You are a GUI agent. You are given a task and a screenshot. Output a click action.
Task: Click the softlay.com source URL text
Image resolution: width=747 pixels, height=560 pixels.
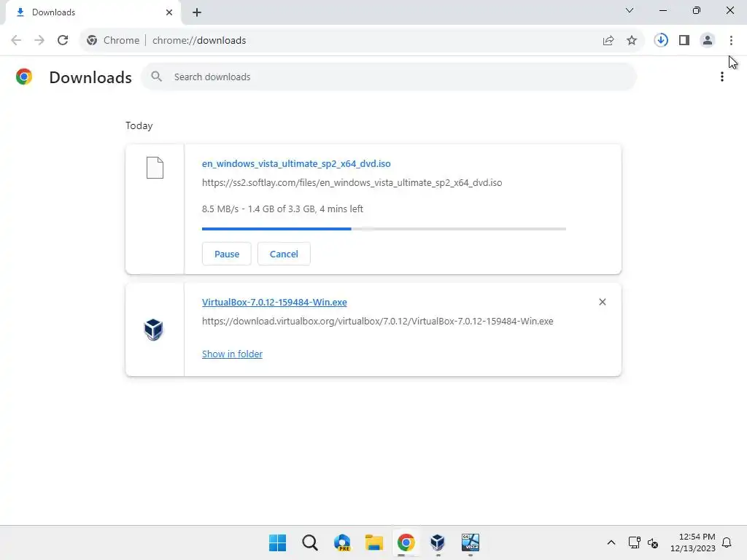pos(352,183)
